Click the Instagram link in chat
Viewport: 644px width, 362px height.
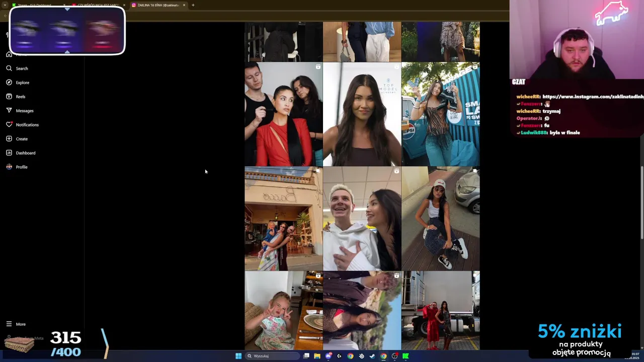click(x=593, y=97)
